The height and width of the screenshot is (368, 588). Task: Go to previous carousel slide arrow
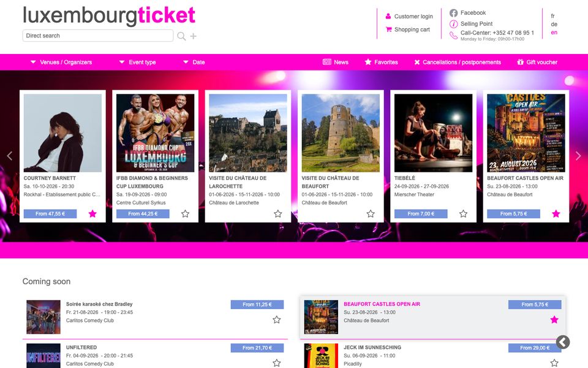[x=10, y=156]
